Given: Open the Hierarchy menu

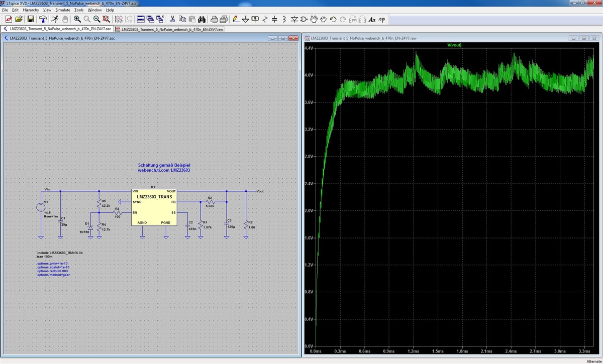Looking at the screenshot, I should (31, 10).
